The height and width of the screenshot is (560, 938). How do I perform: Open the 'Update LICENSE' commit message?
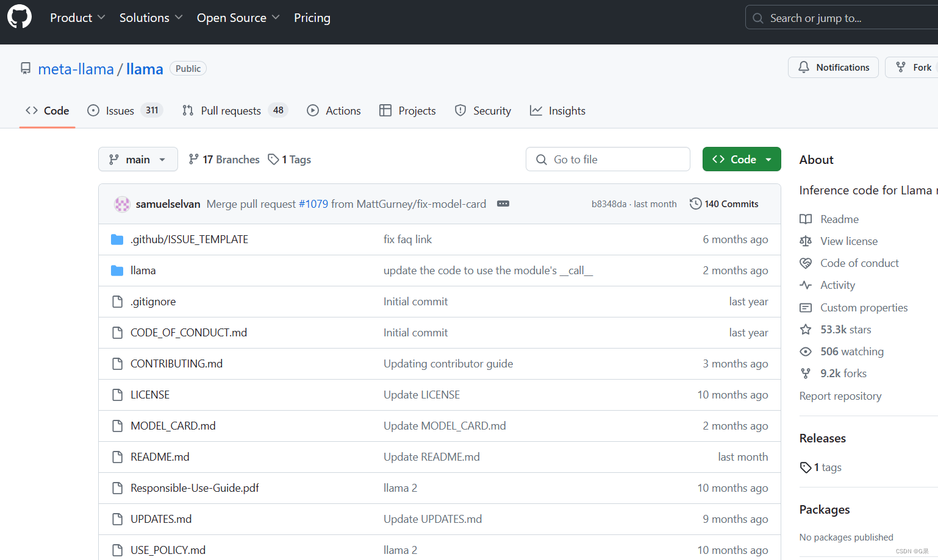[x=421, y=395]
